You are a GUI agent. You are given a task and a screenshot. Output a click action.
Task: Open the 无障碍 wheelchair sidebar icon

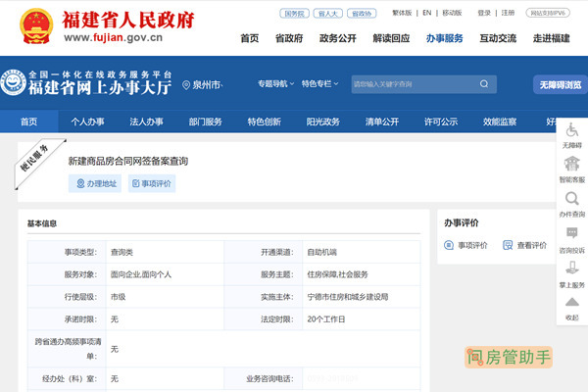pyautogui.click(x=572, y=130)
